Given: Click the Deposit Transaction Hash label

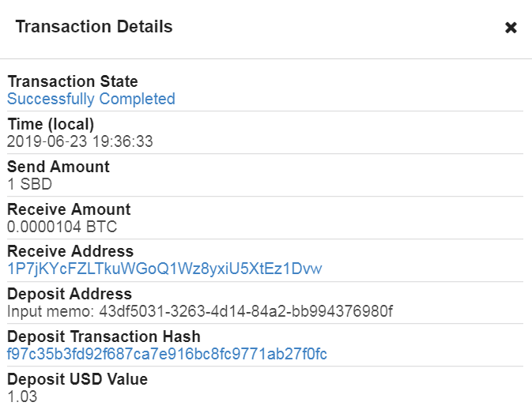Looking at the screenshot, I should [104, 337].
